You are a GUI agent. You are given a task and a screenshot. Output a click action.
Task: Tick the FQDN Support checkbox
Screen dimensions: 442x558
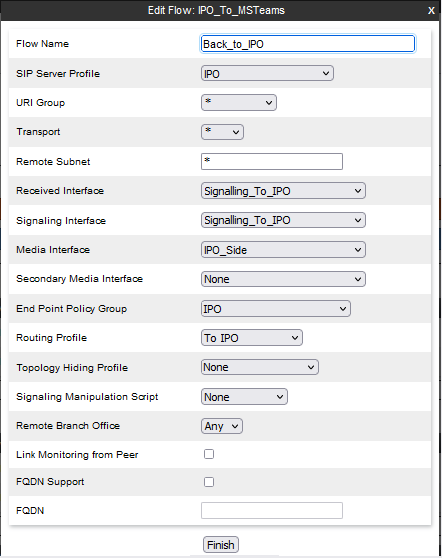pos(209,482)
